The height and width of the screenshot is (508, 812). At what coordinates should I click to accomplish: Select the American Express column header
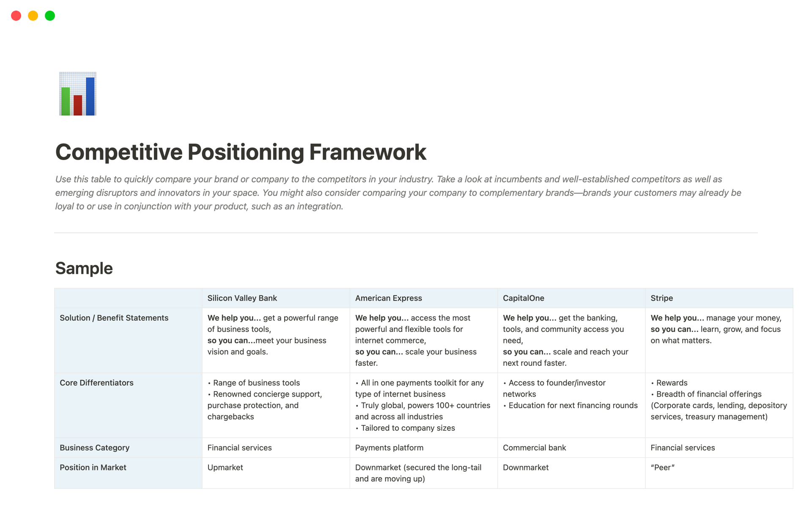click(388, 298)
